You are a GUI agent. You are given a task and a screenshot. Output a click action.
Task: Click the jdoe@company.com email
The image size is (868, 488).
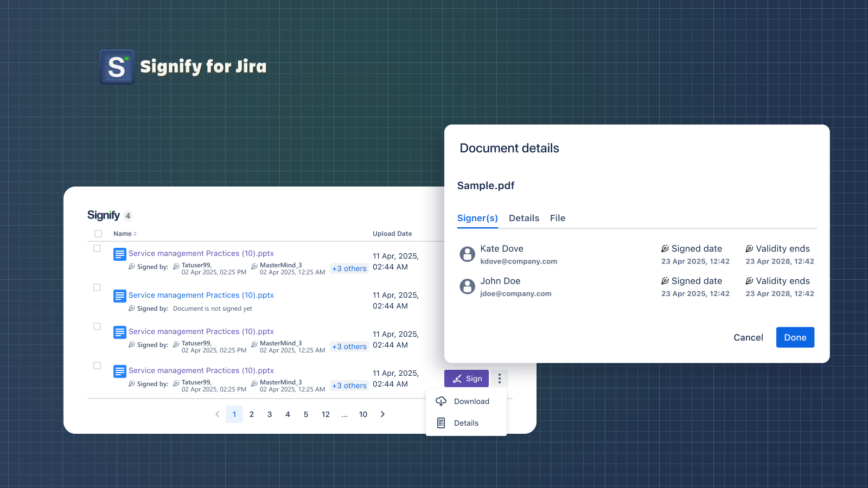pos(516,294)
